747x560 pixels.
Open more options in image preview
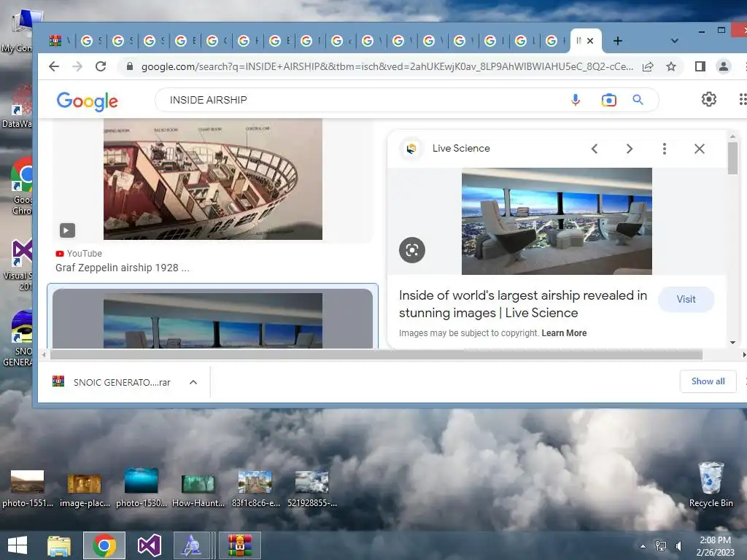pyautogui.click(x=664, y=149)
